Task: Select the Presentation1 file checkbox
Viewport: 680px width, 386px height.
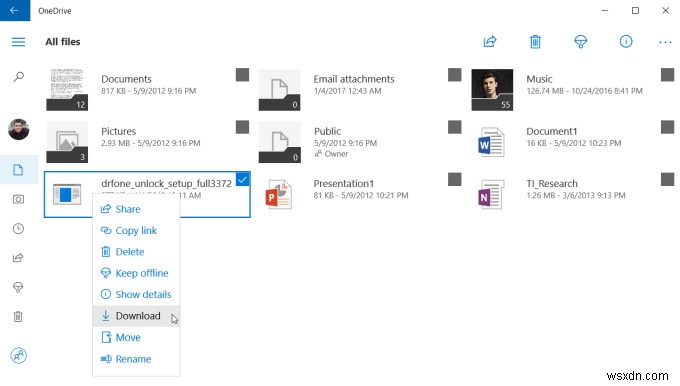Action: pos(454,179)
